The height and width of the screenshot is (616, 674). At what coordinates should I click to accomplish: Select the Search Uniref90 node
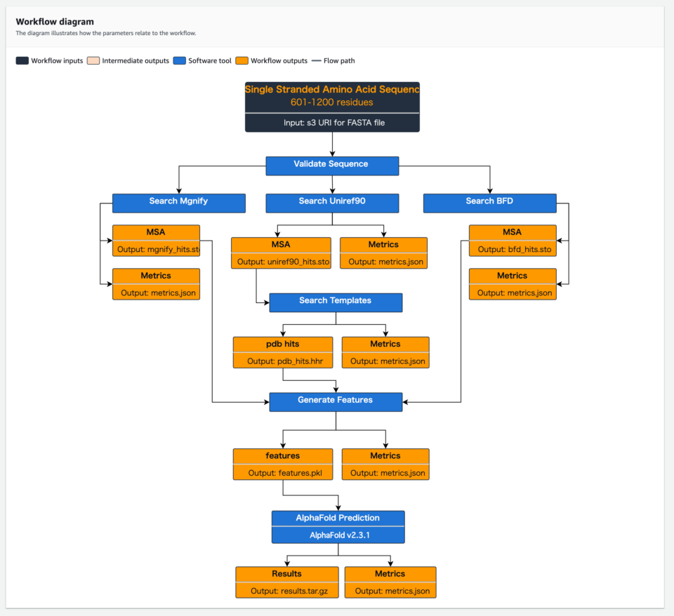[x=331, y=203]
